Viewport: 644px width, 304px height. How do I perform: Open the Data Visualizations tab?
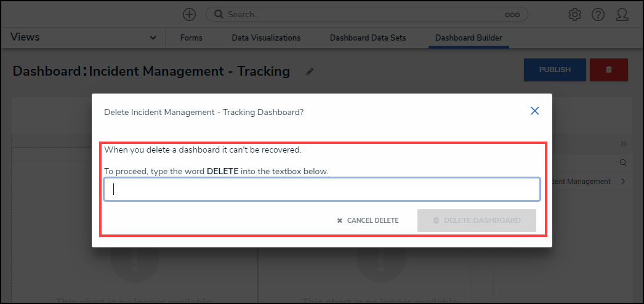[x=266, y=38]
